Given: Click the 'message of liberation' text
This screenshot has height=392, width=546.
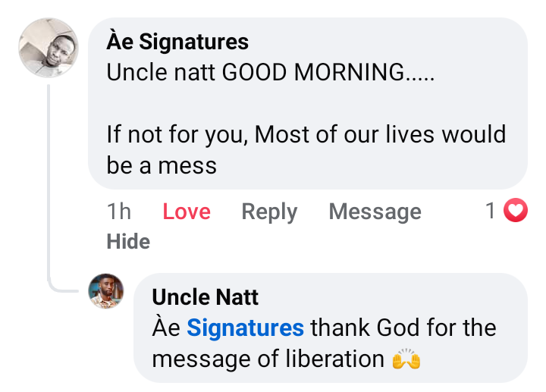Looking at the screenshot, I should (268, 359).
